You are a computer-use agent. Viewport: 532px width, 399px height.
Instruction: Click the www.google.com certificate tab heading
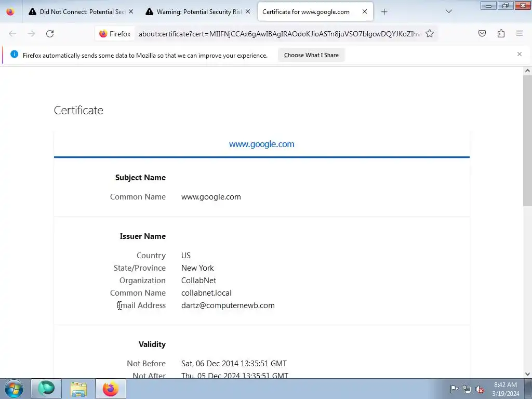pos(262,144)
